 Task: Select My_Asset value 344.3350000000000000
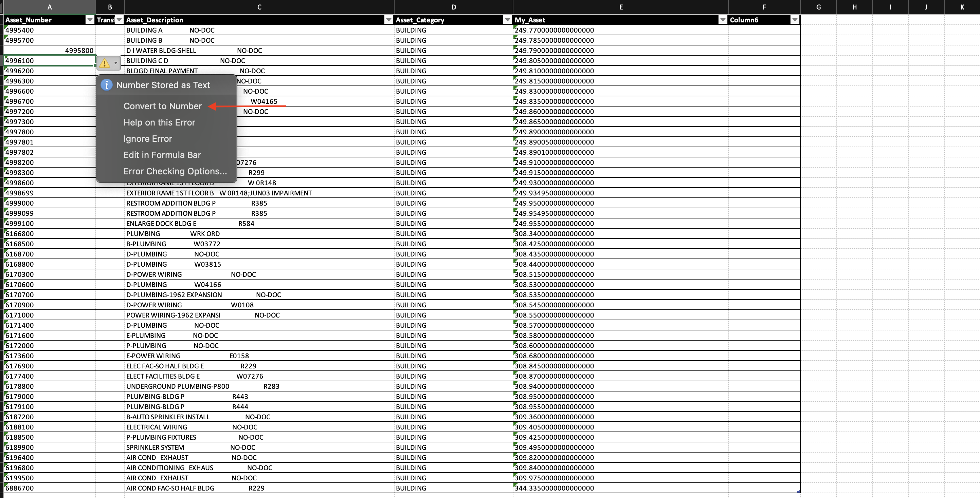[620, 488]
